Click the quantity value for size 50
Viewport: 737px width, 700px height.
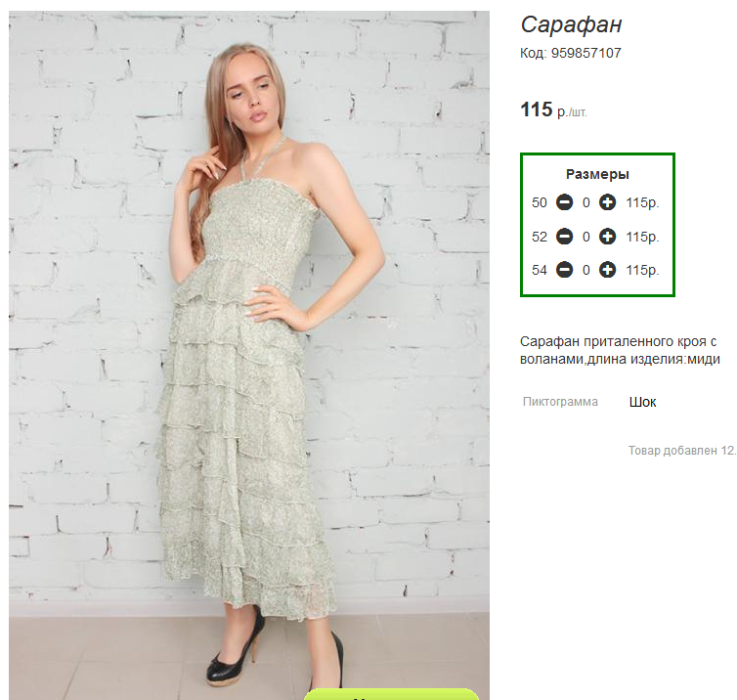(x=586, y=202)
